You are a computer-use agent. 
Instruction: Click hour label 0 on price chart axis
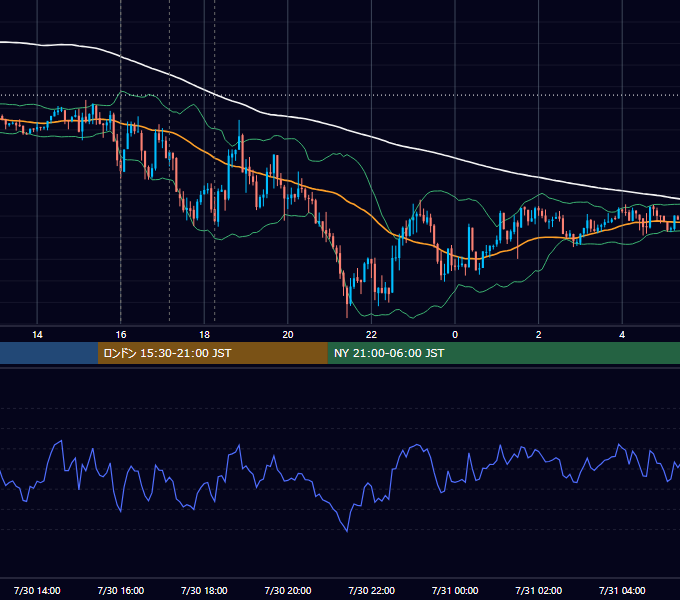[x=455, y=335]
